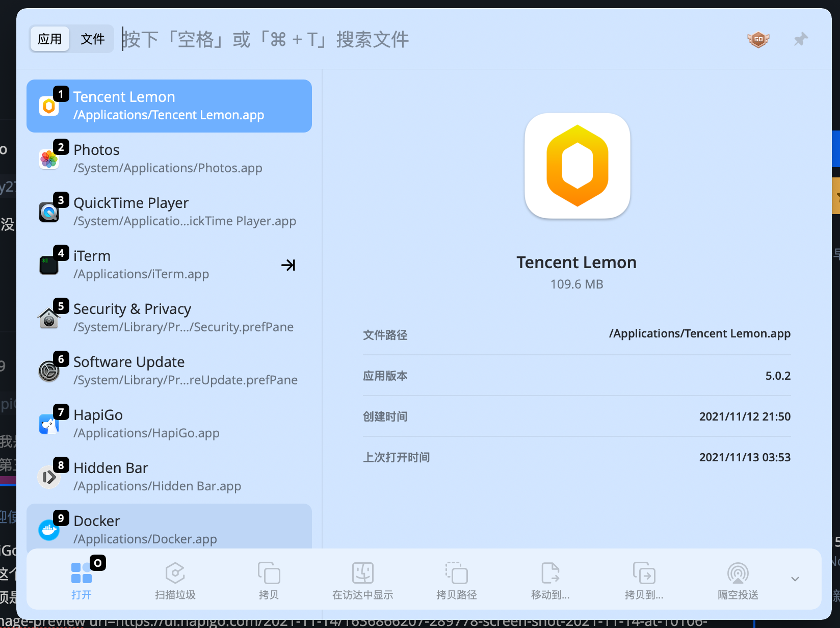Select the Photos app entry
Screen dimensions: 840x628
[168, 158]
